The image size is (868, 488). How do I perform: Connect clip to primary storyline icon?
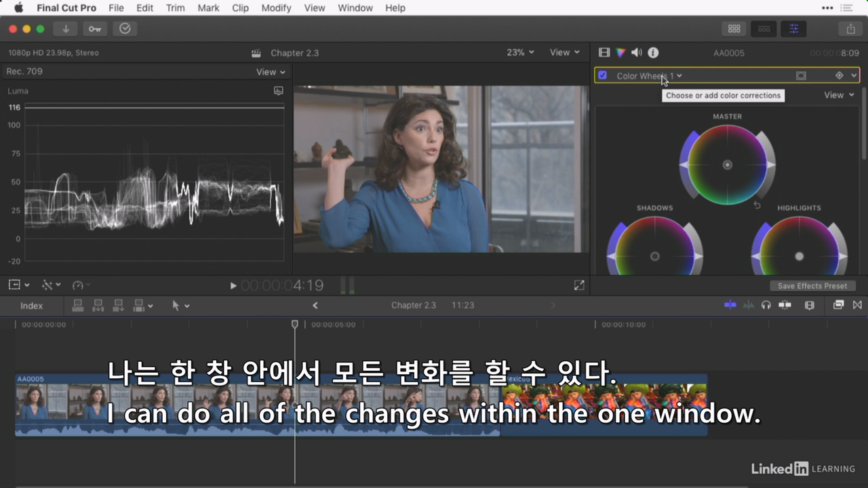click(78, 306)
